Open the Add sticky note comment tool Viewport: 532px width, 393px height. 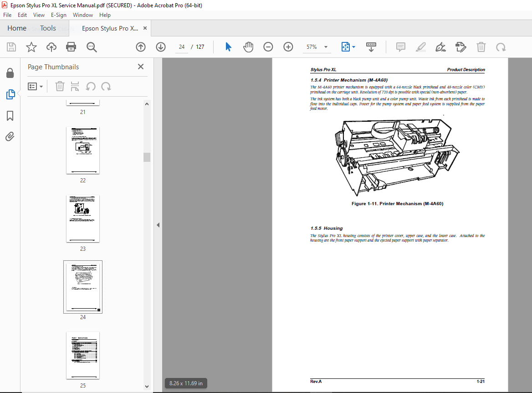point(400,47)
